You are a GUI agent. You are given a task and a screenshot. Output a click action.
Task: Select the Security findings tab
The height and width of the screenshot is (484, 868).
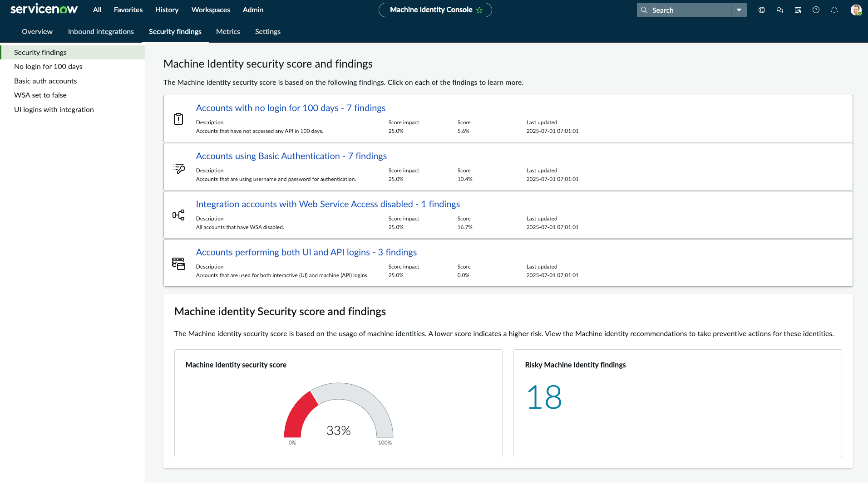(x=175, y=31)
